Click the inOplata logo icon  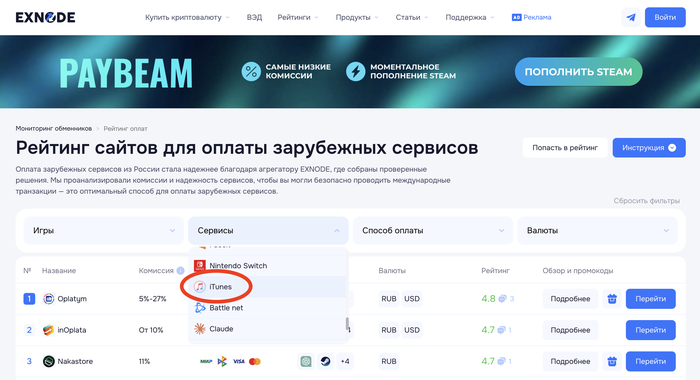click(x=48, y=330)
